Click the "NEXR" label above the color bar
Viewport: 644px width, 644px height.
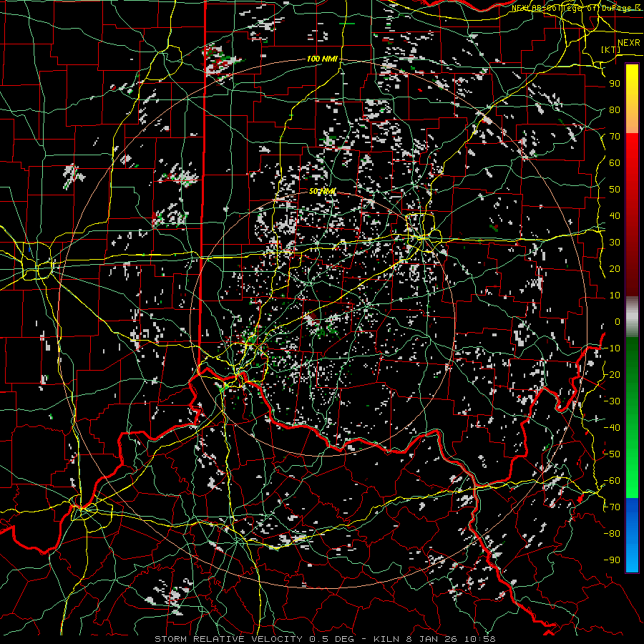pos(629,43)
